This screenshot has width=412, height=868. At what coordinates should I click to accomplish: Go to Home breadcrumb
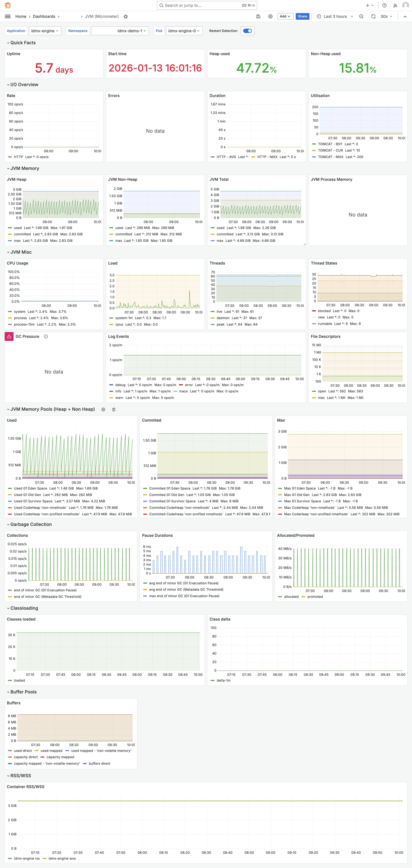tap(21, 17)
